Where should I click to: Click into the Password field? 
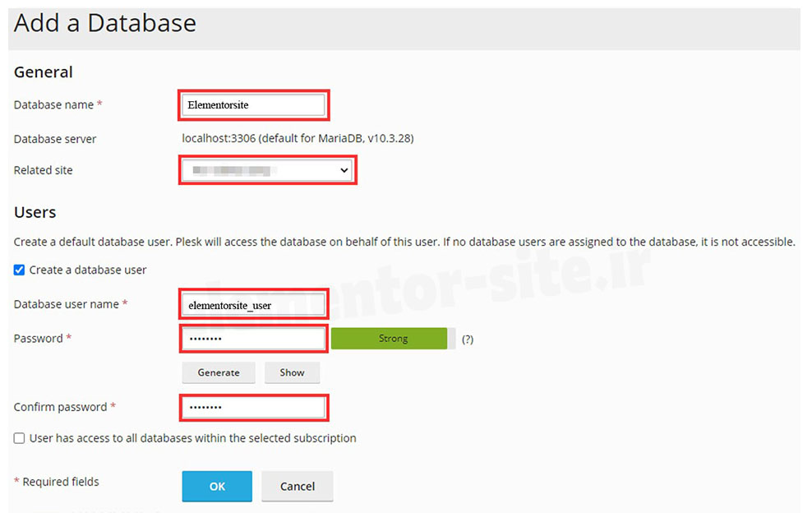point(254,339)
